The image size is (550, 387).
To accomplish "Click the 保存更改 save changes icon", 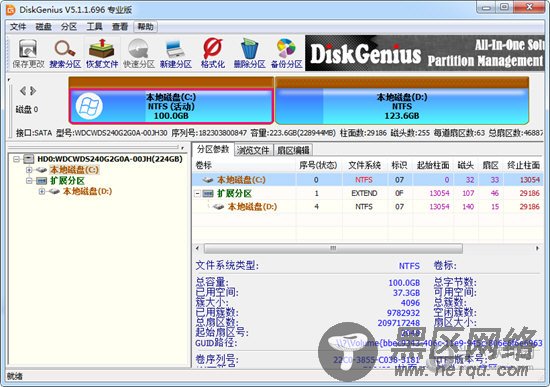I will click(x=28, y=53).
